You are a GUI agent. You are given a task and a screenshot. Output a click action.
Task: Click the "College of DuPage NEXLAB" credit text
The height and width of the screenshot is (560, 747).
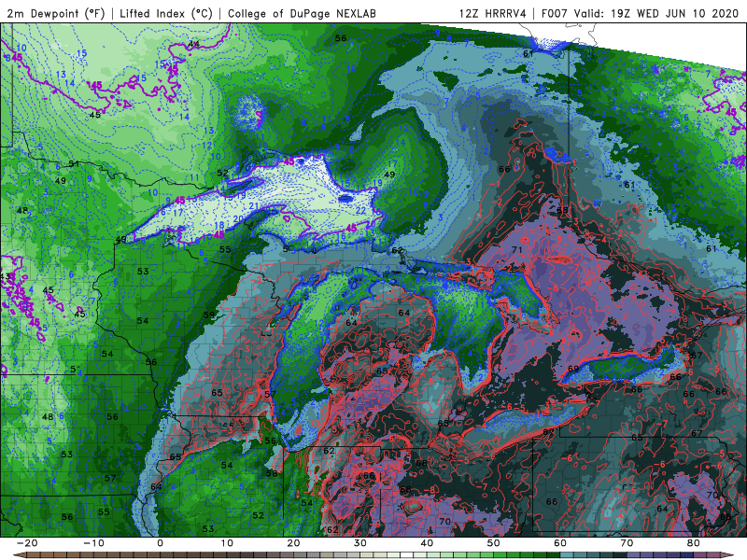(x=302, y=13)
